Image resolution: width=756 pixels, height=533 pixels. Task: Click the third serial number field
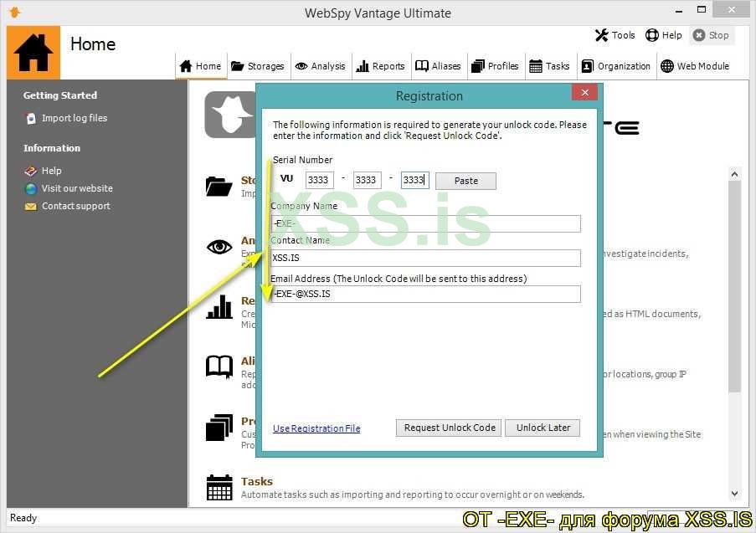pos(414,180)
